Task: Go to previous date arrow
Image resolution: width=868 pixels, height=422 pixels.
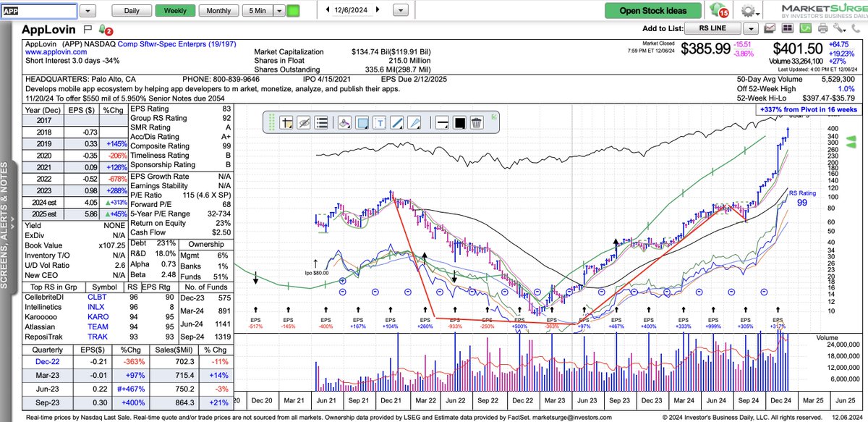Action: 328,10
